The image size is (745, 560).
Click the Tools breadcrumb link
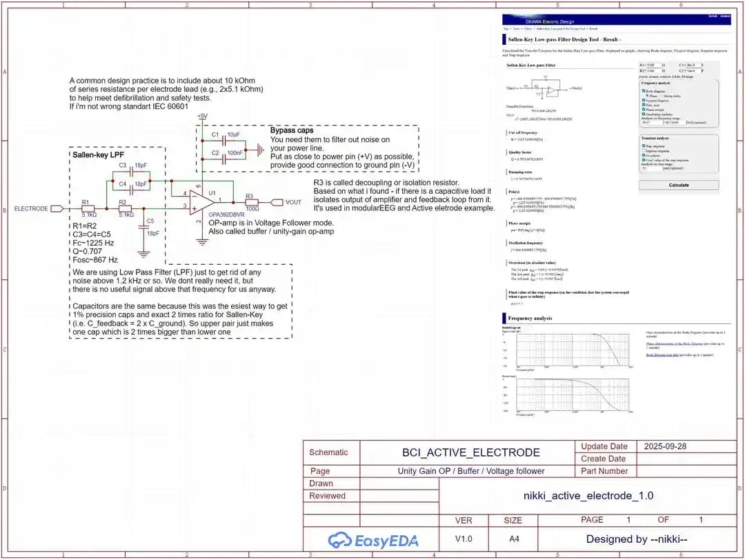[516, 29]
